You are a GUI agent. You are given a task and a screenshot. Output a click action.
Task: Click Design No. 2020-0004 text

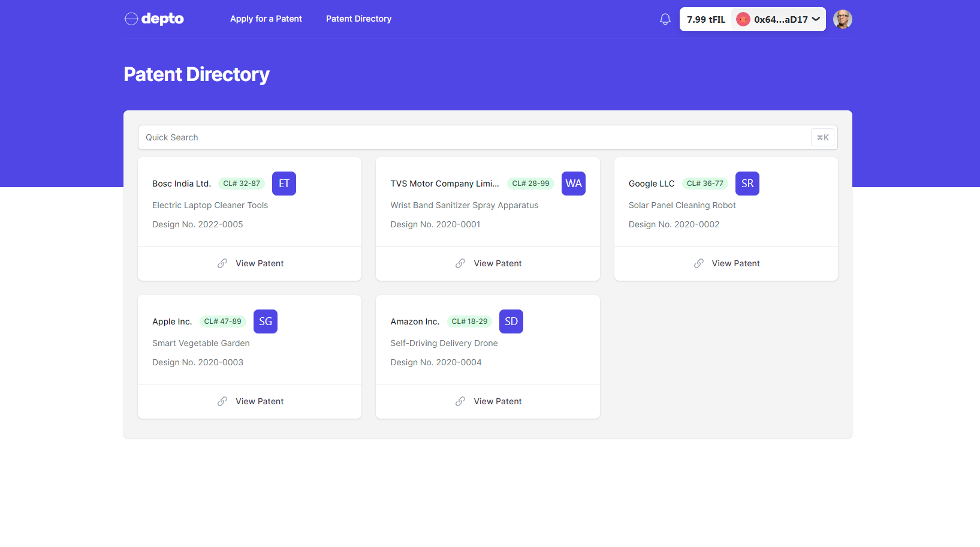coord(436,362)
